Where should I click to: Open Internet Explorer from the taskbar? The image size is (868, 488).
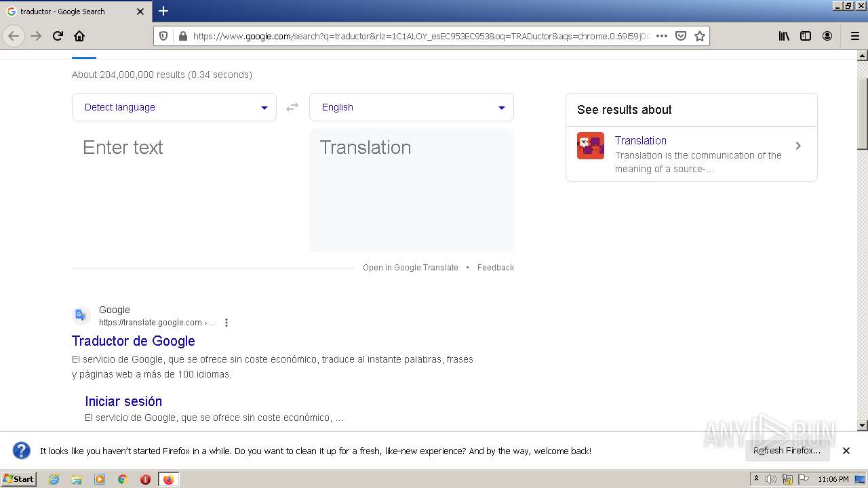[54, 479]
